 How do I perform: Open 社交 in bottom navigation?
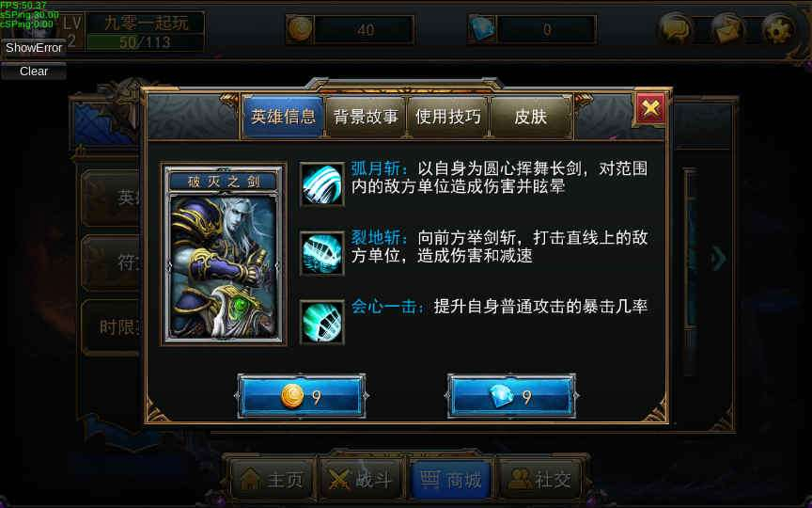coord(539,480)
